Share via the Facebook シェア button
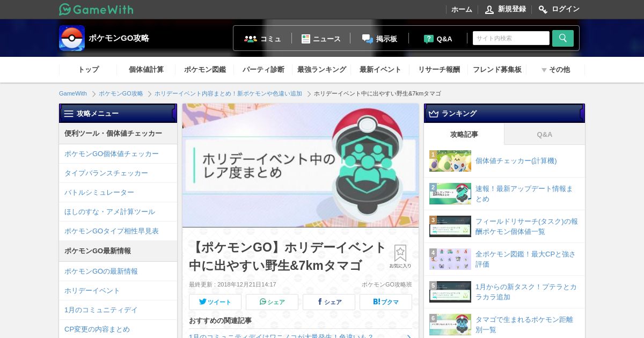Screen dimensions: 644x338 [329, 302]
